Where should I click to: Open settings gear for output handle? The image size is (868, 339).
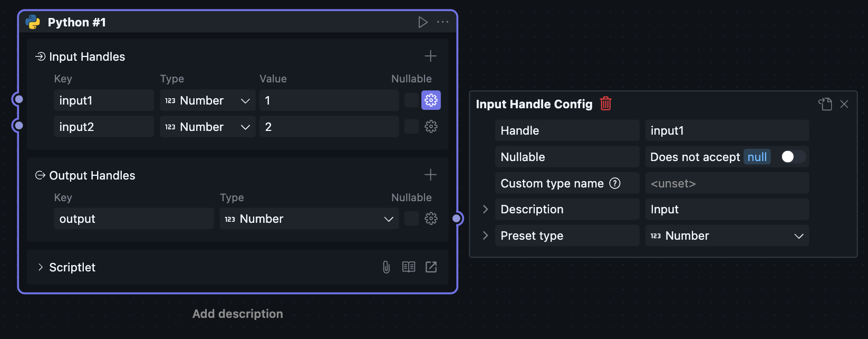pyautogui.click(x=431, y=219)
